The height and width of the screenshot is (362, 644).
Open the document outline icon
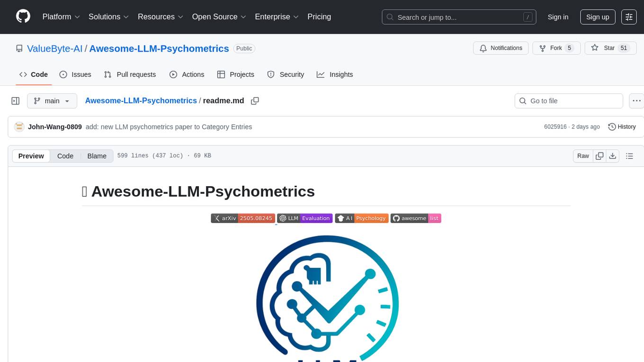pos(629,156)
